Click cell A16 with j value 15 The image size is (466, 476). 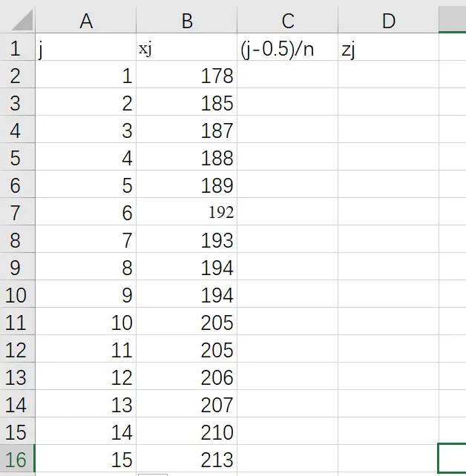click(85, 458)
